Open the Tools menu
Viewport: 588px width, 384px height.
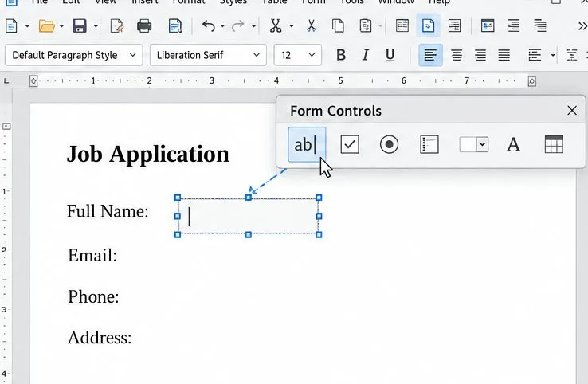[351, 2]
